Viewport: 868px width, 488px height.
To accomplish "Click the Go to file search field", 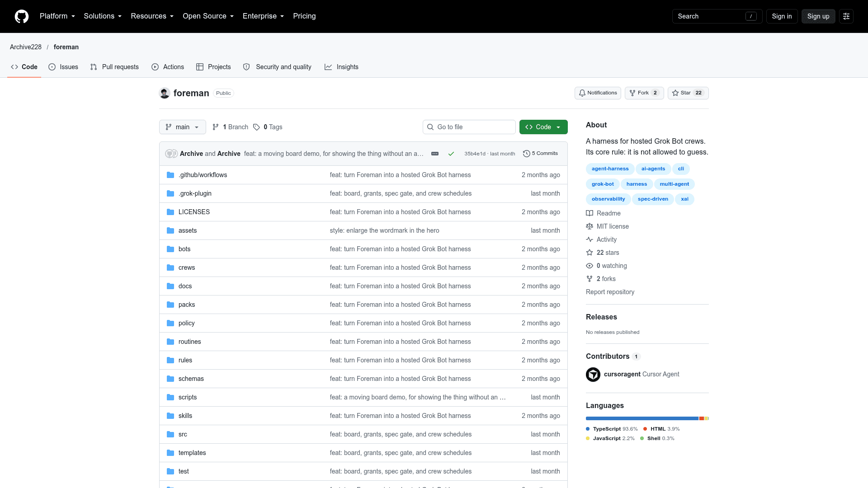I will [x=469, y=127].
